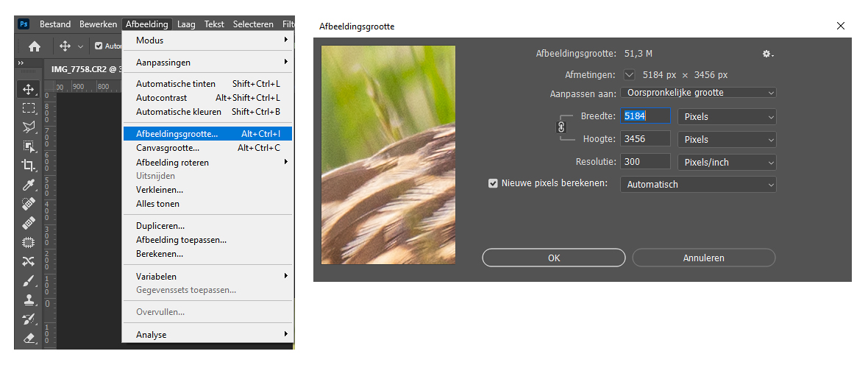The width and height of the screenshot is (868, 365).
Task: Select the Move tool in the toolbar
Action: click(x=29, y=89)
